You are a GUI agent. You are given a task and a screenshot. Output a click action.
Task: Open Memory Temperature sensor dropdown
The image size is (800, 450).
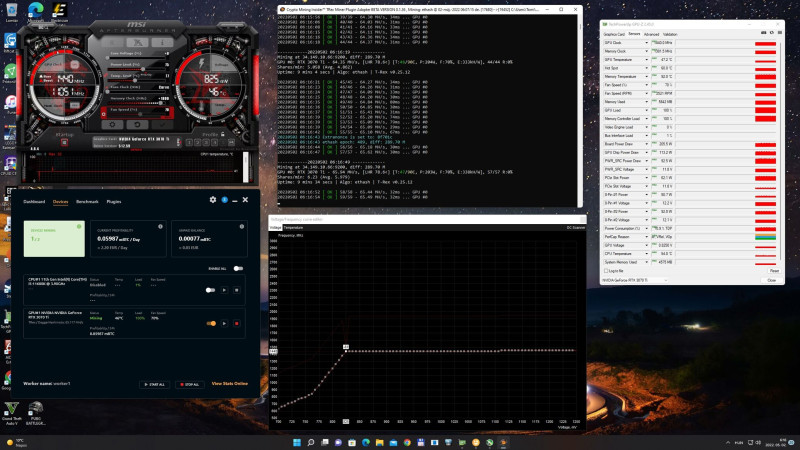pyautogui.click(x=646, y=77)
